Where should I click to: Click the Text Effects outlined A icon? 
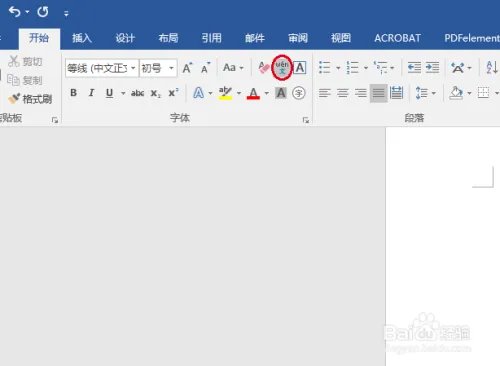point(199,93)
